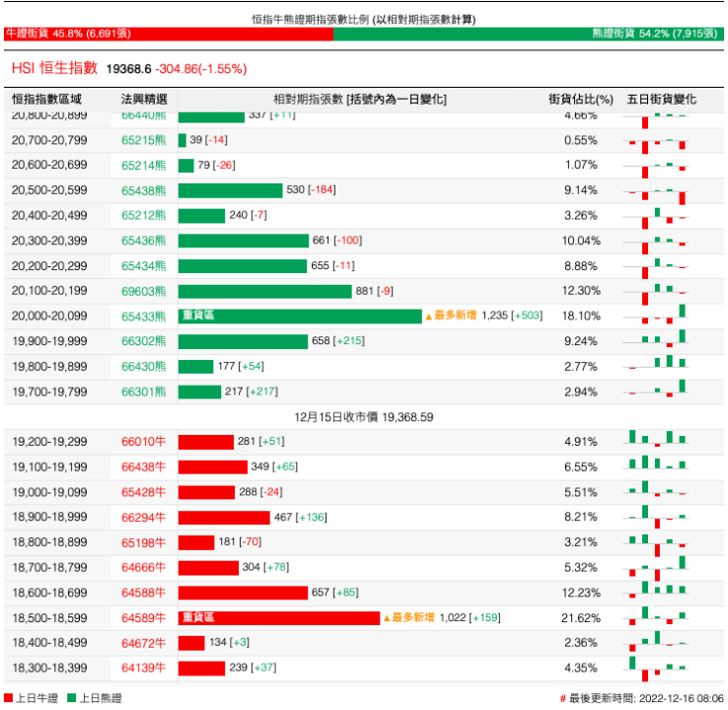Click five-day chart for 19,100-19,199 row

click(657, 462)
